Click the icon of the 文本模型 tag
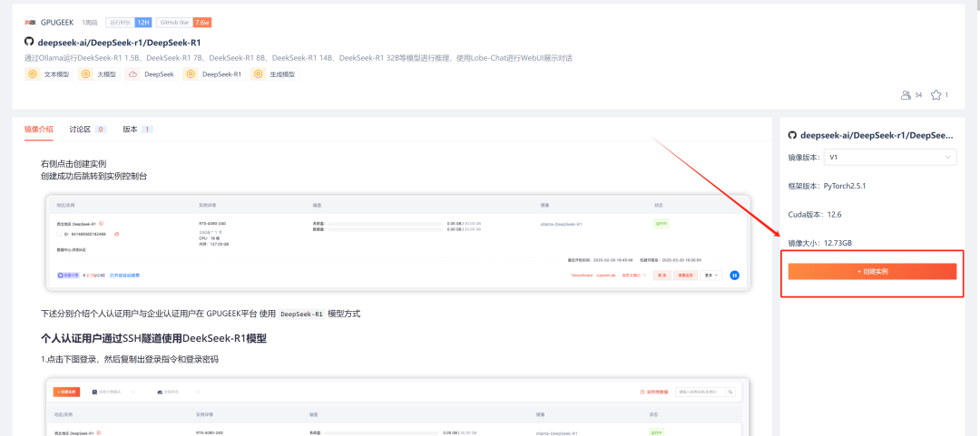 (33, 74)
